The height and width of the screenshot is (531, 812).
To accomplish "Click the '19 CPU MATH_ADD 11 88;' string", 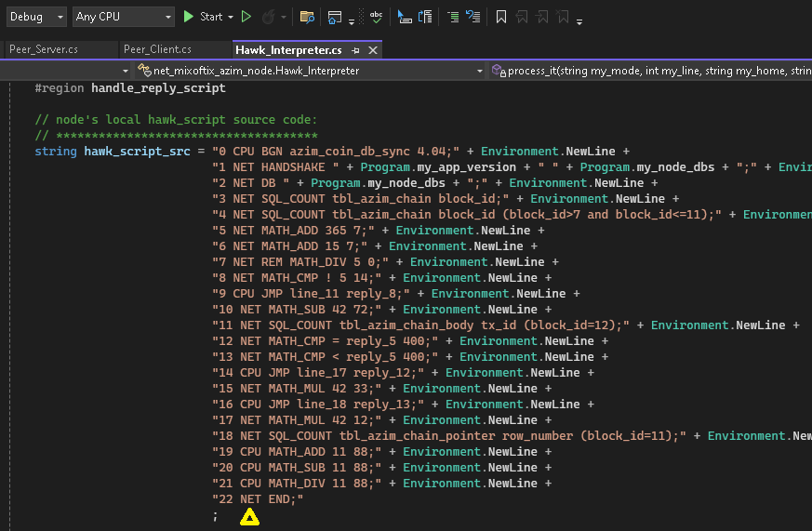I will tap(297, 452).
